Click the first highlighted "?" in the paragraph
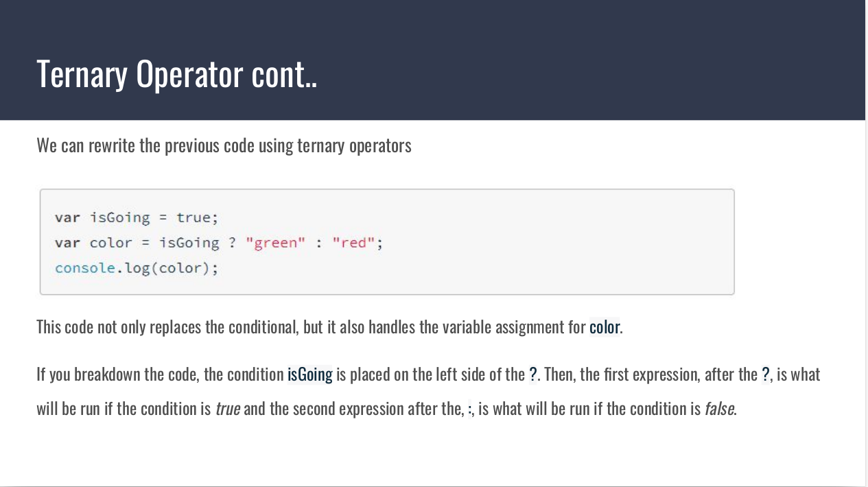 pyautogui.click(x=533, y=375)
